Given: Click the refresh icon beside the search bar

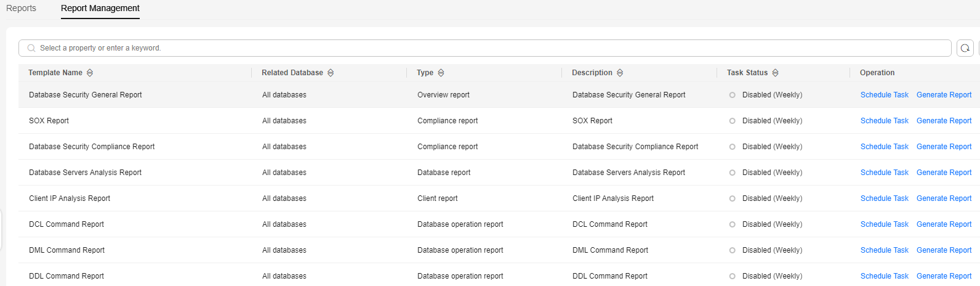Looking at the screenshot, I should (x=965, y=48).
